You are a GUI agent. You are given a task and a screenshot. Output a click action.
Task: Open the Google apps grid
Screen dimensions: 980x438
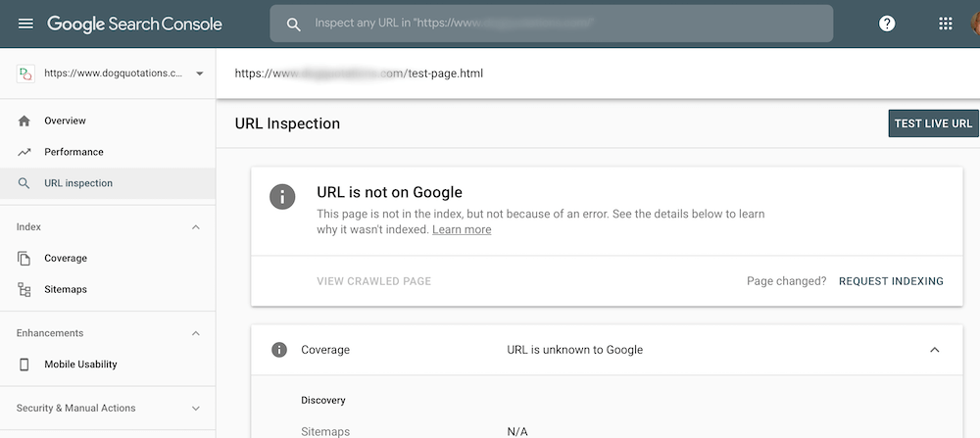[x=946, y=24]
